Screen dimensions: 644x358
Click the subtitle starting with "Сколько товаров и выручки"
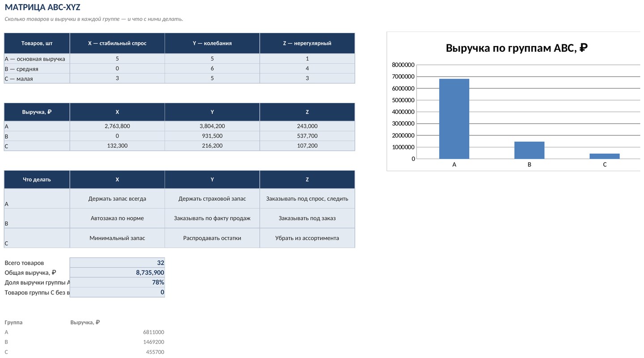tap(94, 19)
